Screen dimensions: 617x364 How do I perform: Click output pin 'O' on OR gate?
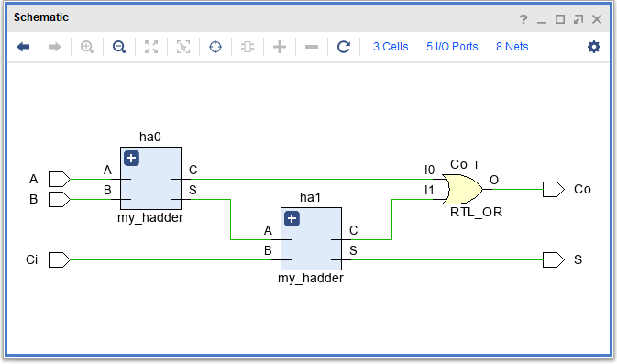494,181
